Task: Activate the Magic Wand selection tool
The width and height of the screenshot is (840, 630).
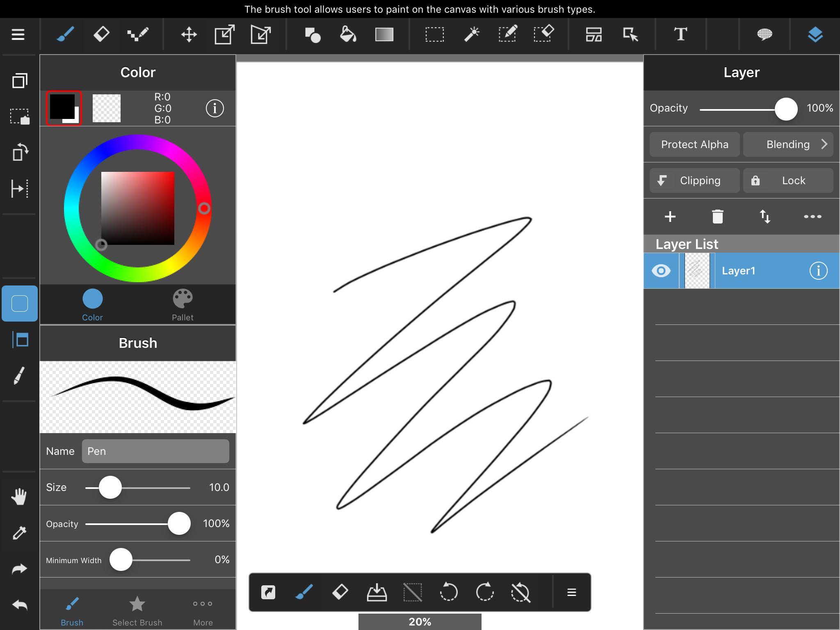Action: (x=472, y=34)
